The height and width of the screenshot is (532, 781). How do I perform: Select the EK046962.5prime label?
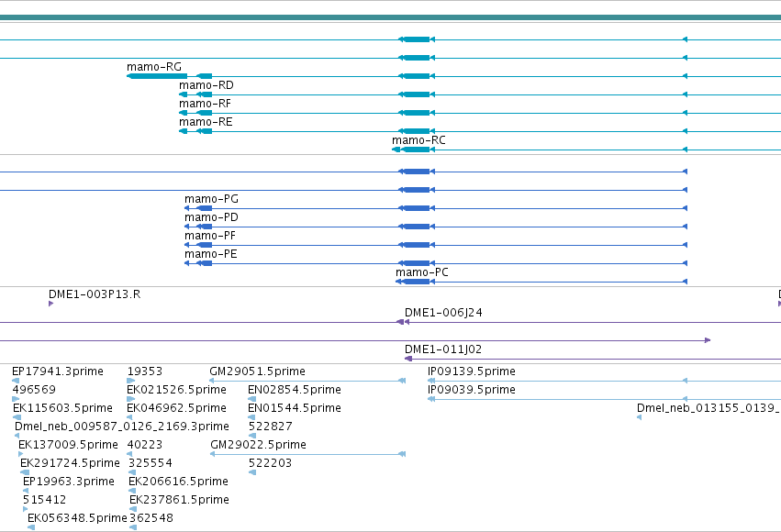(177, 408)
